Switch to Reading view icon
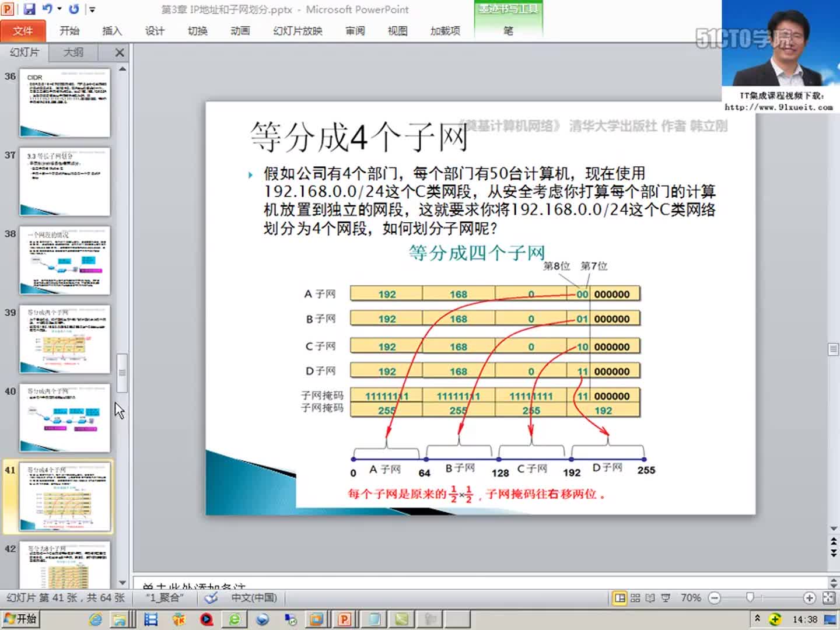This screenshot has height=630, width=840. (x=650, y=598)
